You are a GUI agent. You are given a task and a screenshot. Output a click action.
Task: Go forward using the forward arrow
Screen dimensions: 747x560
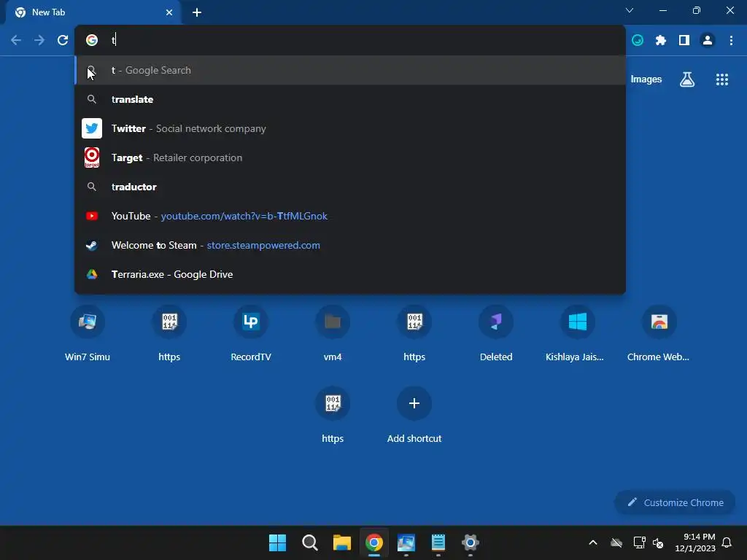coord(39,41)
